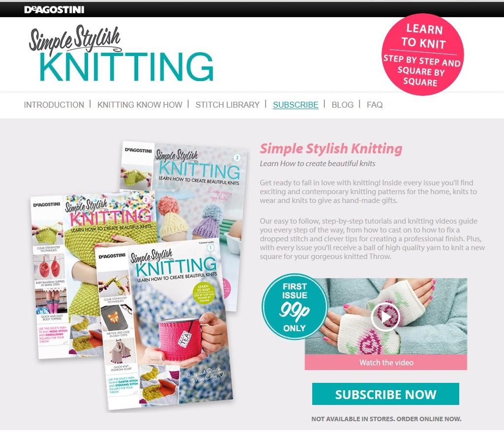Click the Simple Stylish Knitting pink heading

click(331, 149)
